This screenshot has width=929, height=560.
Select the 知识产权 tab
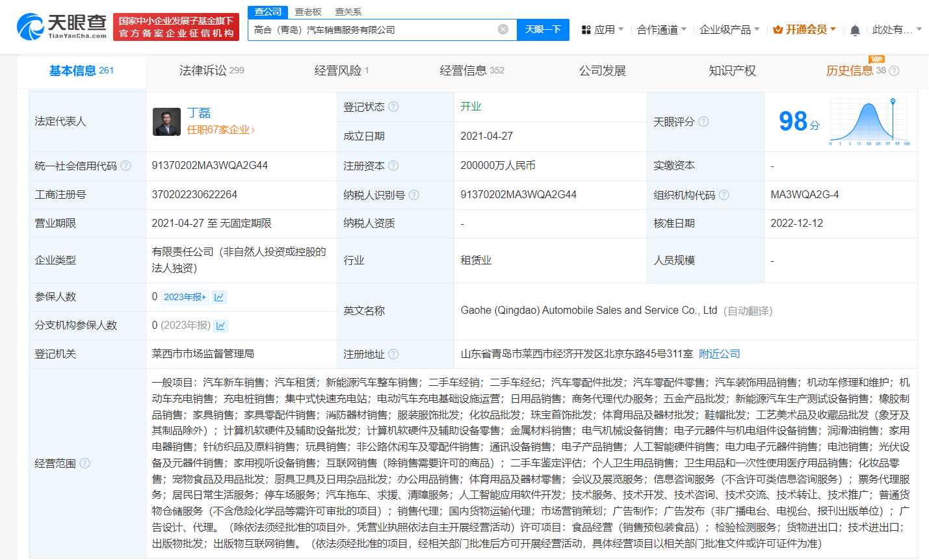(732, 70)
